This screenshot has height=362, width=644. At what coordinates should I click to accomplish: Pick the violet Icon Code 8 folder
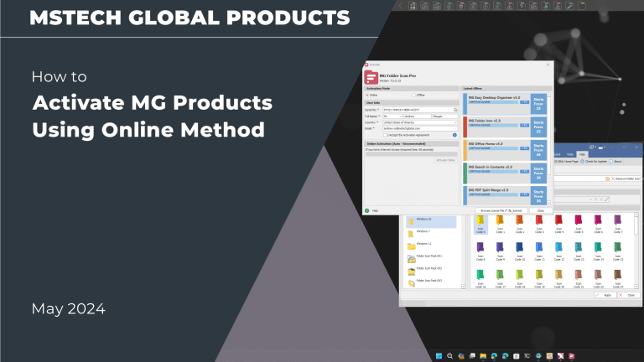480,251
